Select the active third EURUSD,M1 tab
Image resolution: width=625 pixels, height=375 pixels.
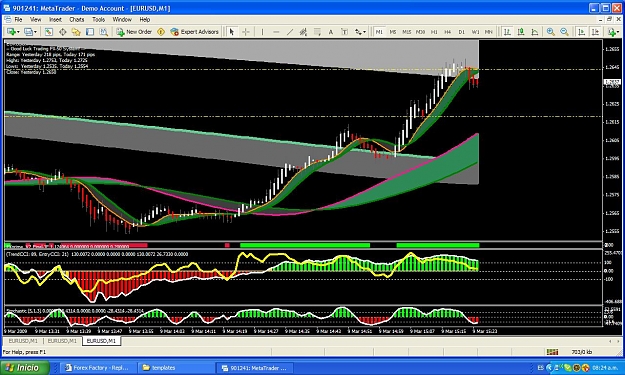coord(101,341)
